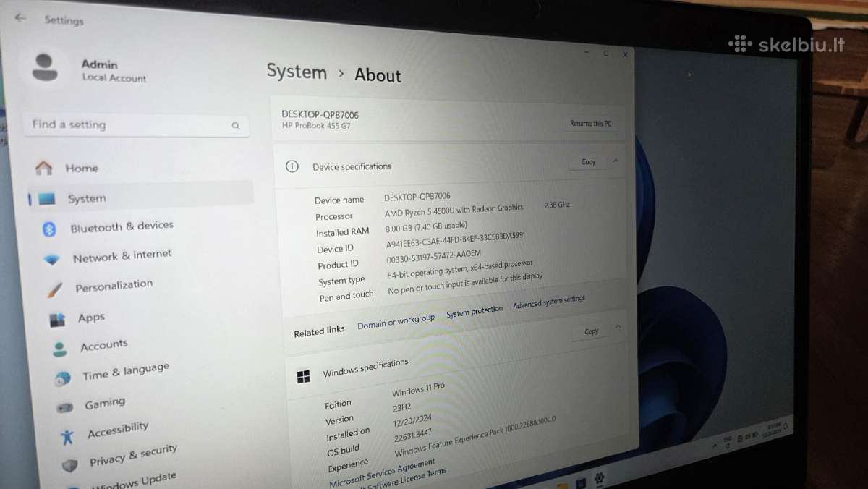Open Privacy & security settings
The height and width of the screenshot is (489, 868).
133,456
